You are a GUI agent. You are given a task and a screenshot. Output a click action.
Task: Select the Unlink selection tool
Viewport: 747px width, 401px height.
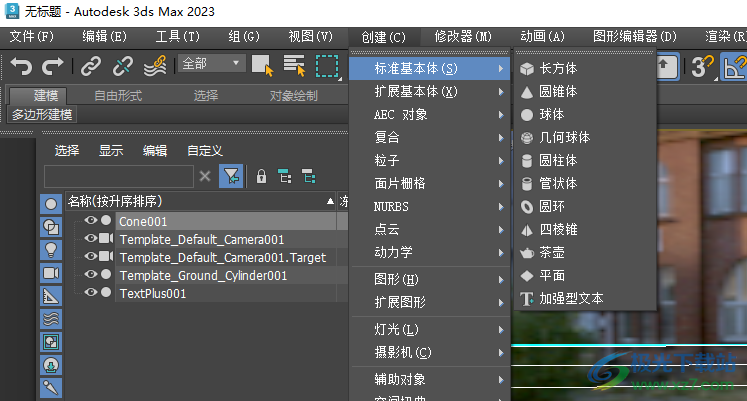click(122, 66)
